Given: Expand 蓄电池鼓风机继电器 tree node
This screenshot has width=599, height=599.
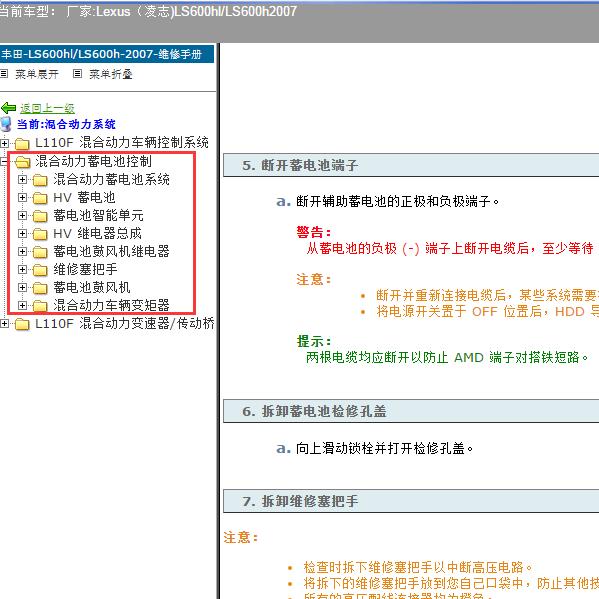Looking at the screenshot, I should coord(22,251).
